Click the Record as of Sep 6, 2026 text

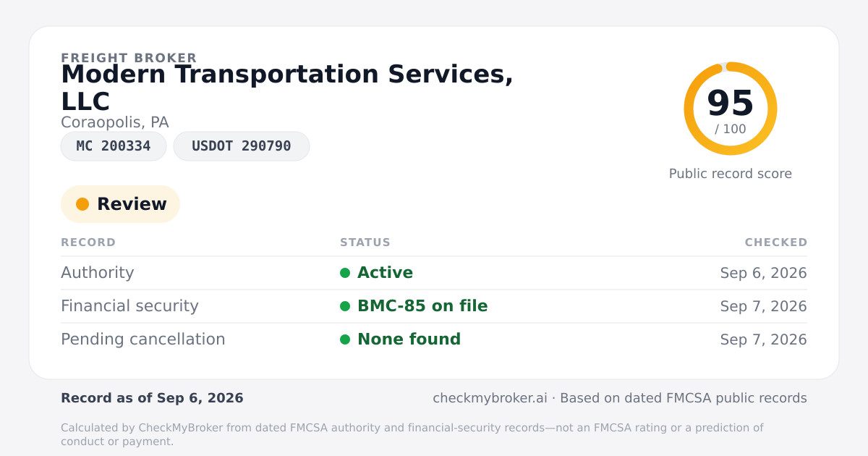tap(152, 398)
